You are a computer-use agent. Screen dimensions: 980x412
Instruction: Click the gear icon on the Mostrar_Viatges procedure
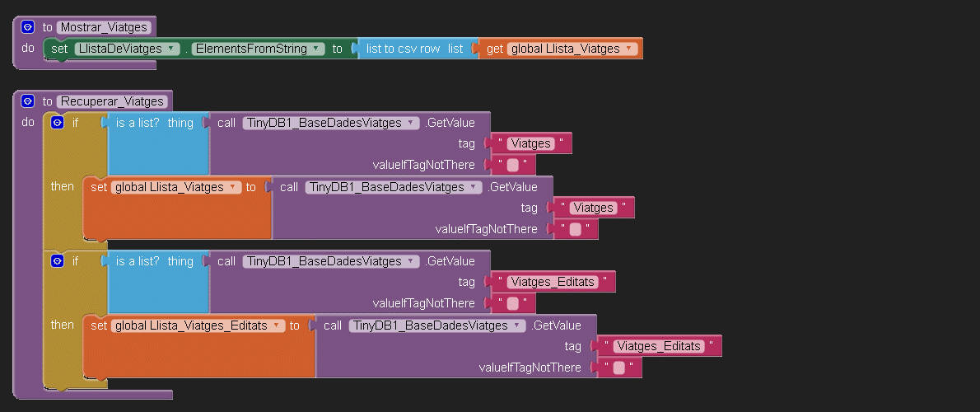27,27
